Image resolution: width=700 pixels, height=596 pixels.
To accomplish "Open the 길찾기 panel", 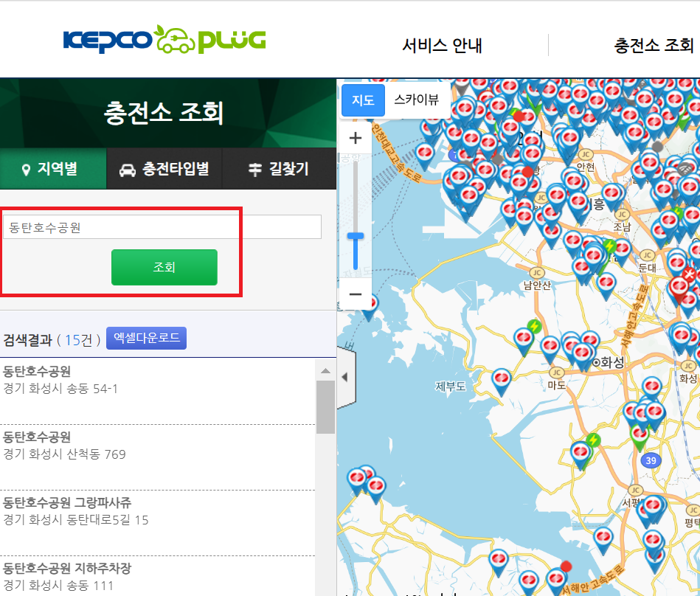I will coord(280,168).
